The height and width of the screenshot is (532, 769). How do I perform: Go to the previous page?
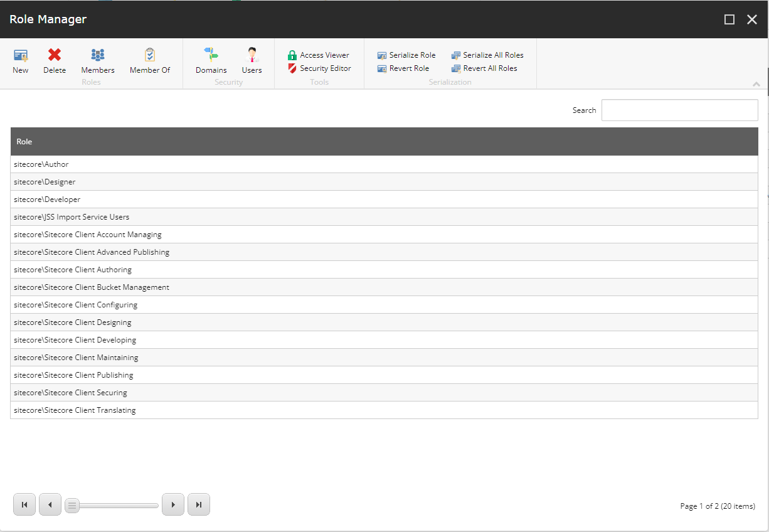pyautogui.click(x=50, y=504)
